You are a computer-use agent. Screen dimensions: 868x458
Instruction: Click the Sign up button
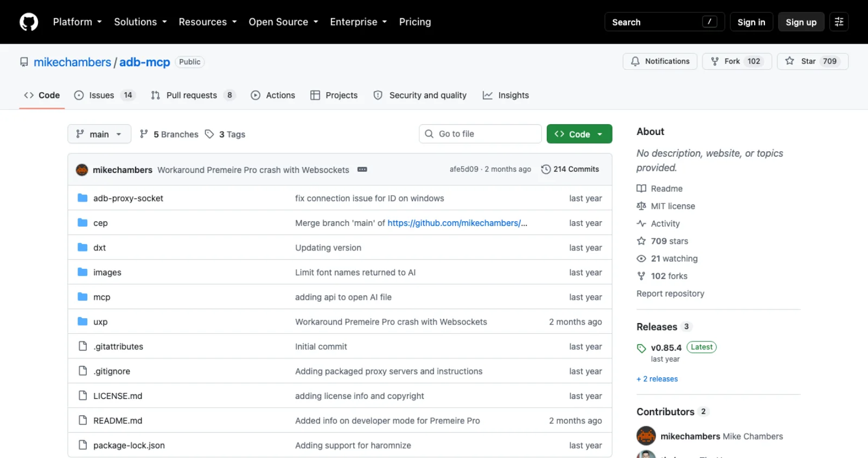coord(801,22)
